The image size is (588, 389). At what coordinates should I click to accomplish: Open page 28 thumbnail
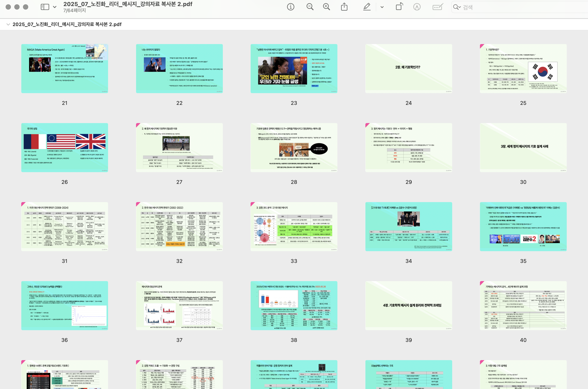click(294, 147)
